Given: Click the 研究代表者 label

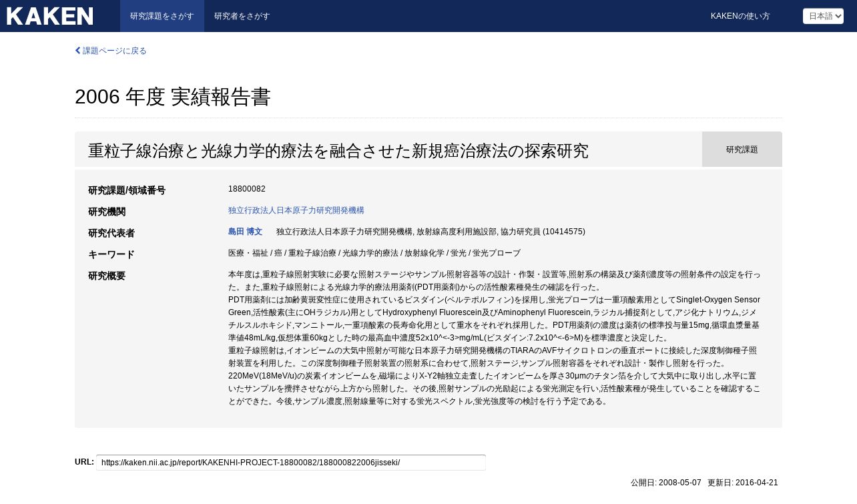Looking at the screenshot, I should pos(111,233).
